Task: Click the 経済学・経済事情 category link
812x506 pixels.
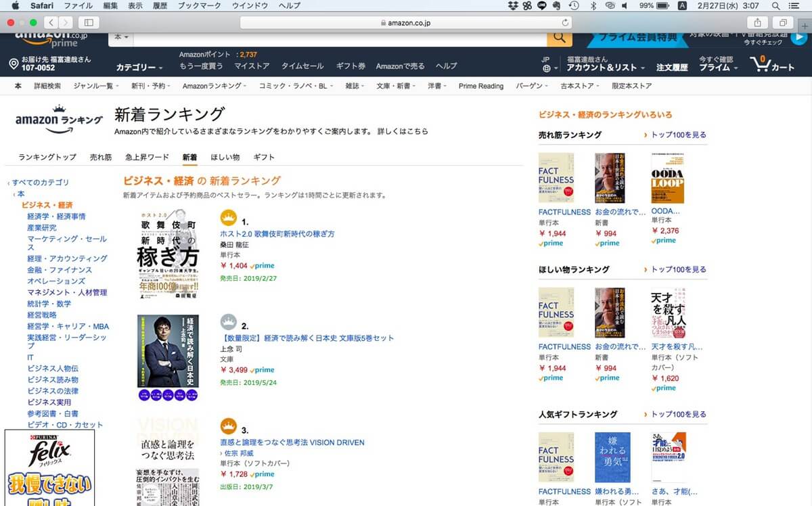Action: point(56,216)
